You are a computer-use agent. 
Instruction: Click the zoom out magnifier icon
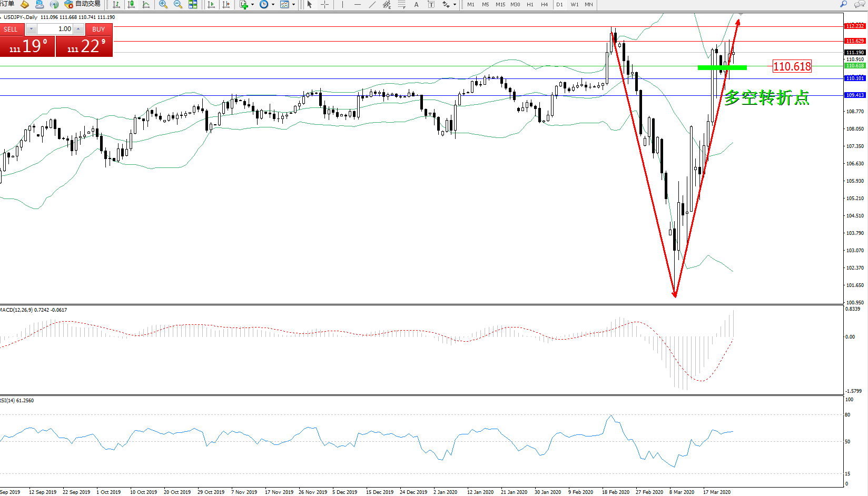click(x=178, y=5)
